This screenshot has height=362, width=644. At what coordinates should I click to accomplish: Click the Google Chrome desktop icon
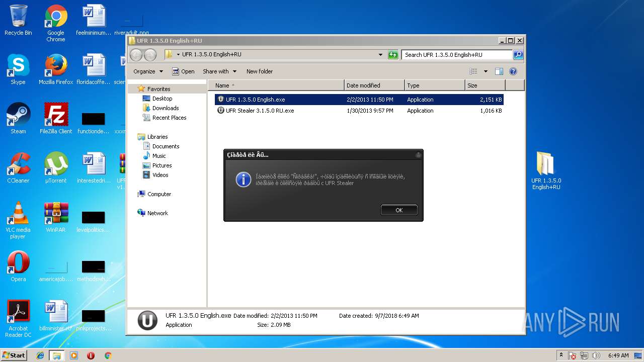tap(56, 23)
